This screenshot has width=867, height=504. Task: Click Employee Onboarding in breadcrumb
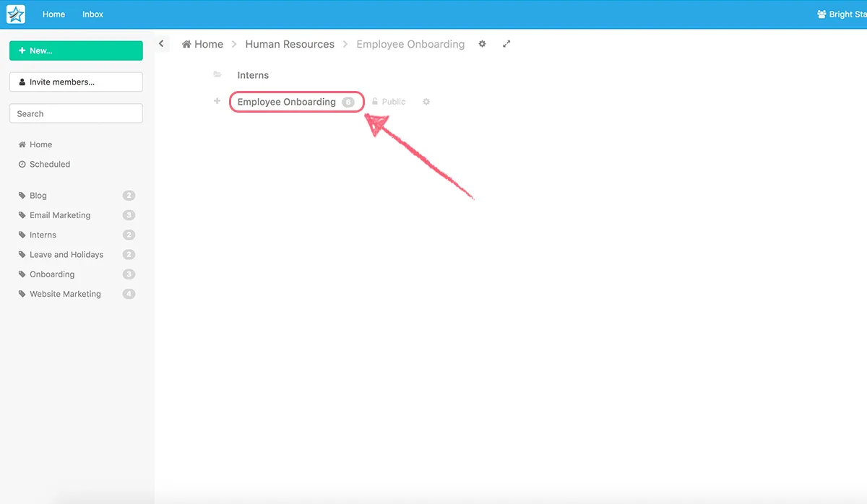pyautogui.click(x=410, y=44)
